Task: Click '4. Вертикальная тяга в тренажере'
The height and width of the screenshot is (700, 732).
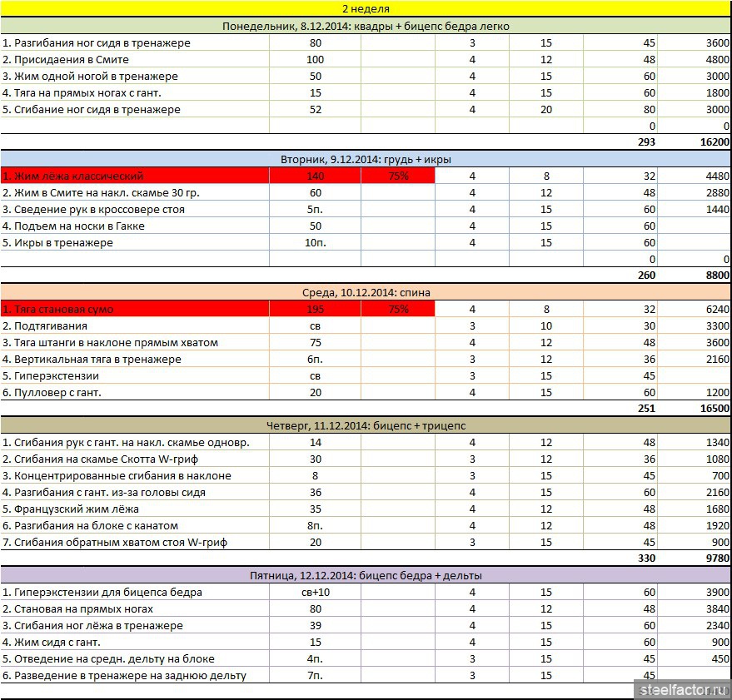Action: pos(135,360)
